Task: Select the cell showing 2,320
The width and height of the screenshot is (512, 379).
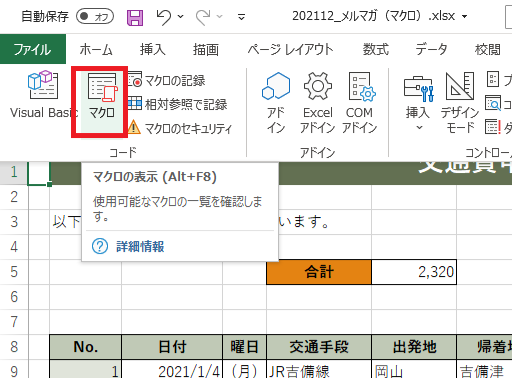Action: pos(414,272)
